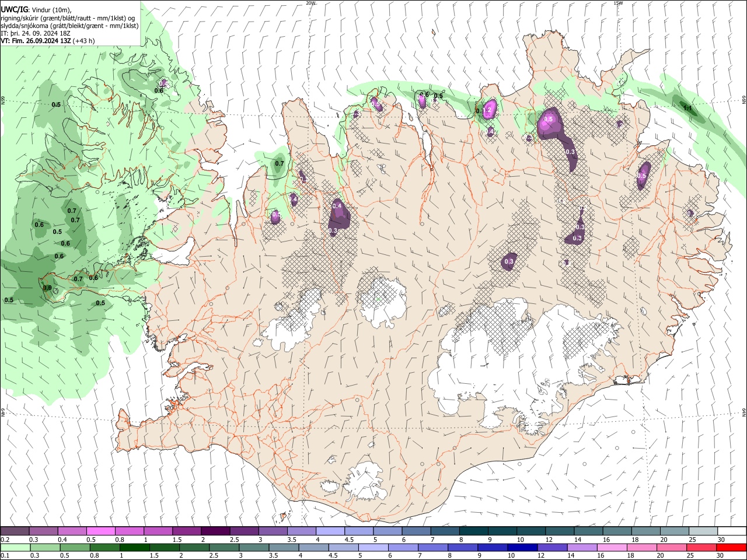Select the darkest green lower swatch starting at 1
Viewport: 747px width, 560px height.
pyautogui.click(x=134, y=547)
